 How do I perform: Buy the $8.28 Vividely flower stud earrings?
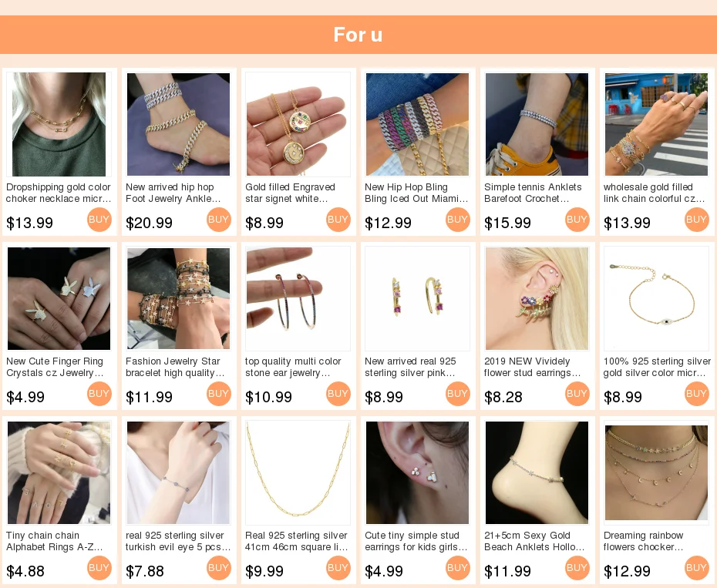tap(577, 394)
